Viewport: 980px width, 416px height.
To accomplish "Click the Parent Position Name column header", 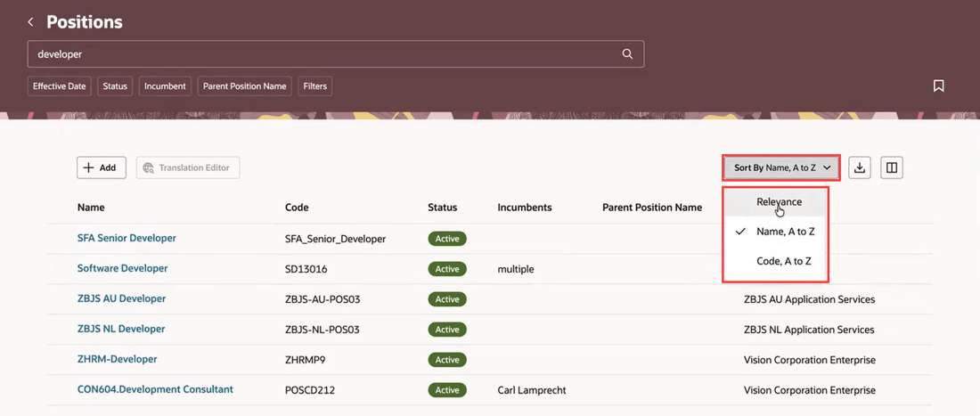I will (x=652, y=208).
